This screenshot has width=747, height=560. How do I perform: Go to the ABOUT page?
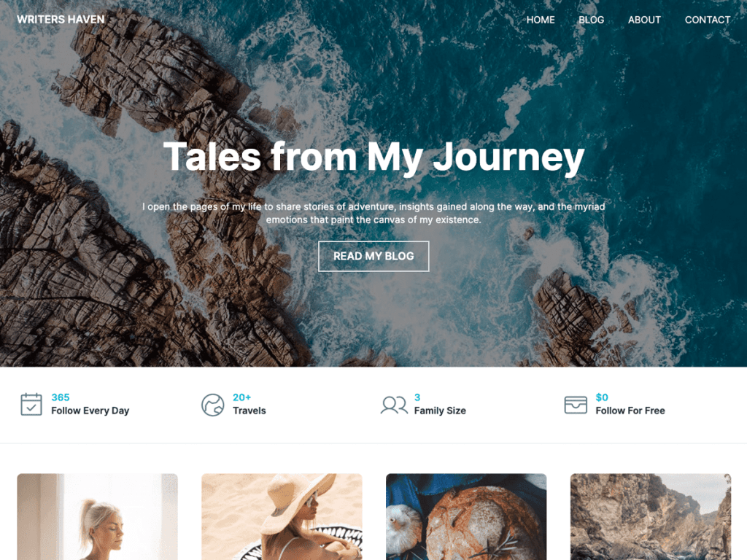(644, 20)
